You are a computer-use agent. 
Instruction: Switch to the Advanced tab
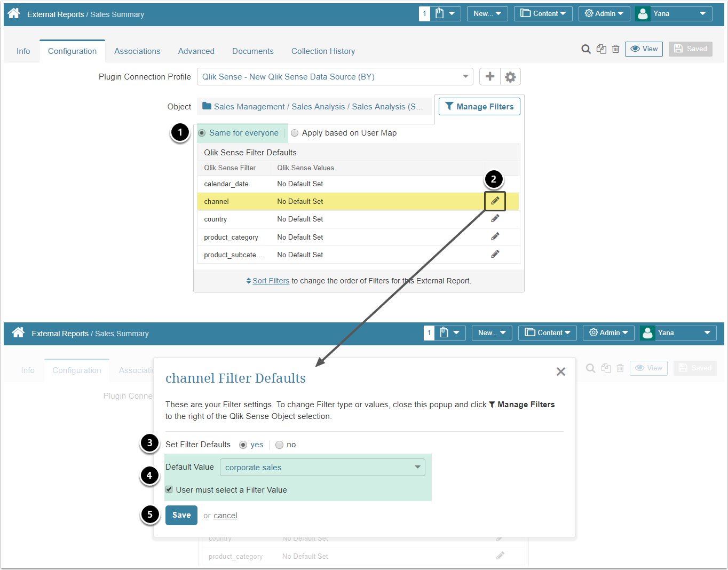[196, 51]
